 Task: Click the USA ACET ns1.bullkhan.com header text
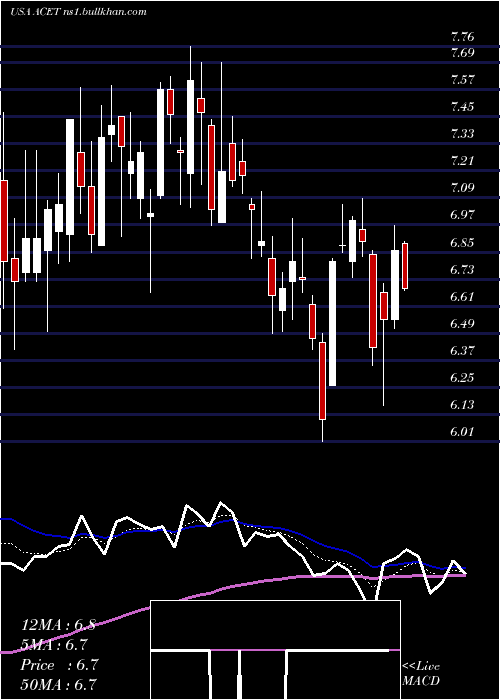point(79,12)
